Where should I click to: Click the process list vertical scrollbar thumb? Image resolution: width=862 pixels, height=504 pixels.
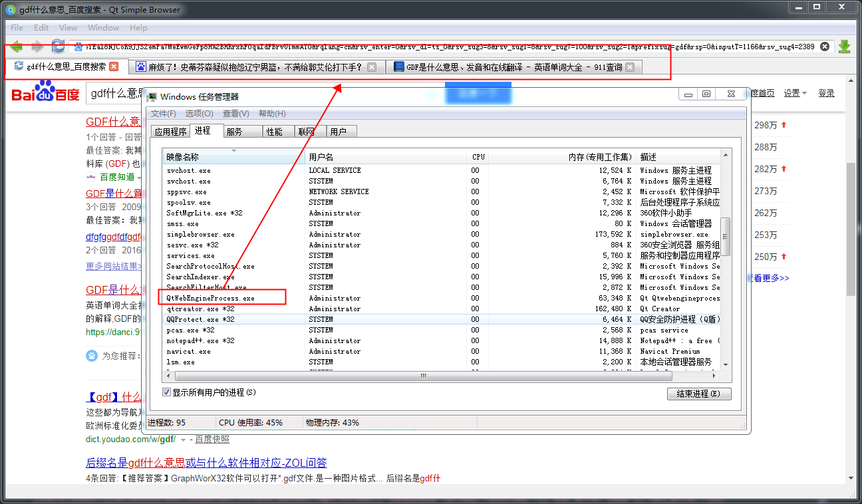(726, 237)
